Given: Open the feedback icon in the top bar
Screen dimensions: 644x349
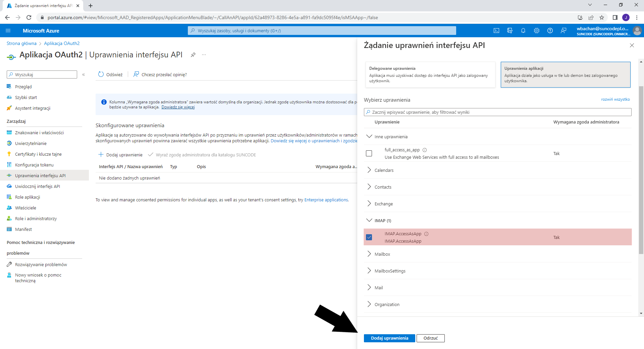Looking at the screenshot, I should pyautogui.click(x=563, y=31).
